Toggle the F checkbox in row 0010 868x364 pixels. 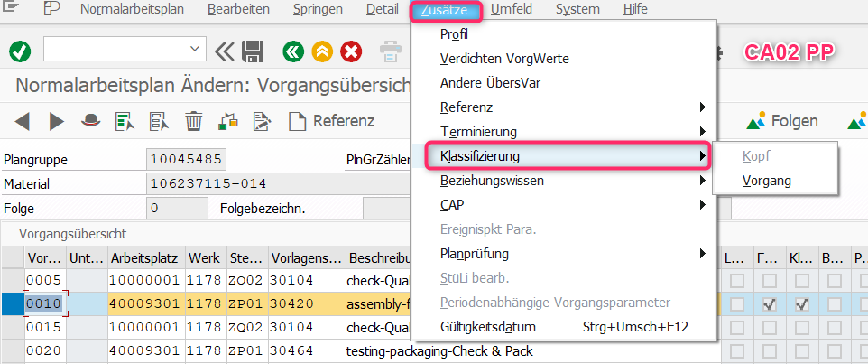770,304
